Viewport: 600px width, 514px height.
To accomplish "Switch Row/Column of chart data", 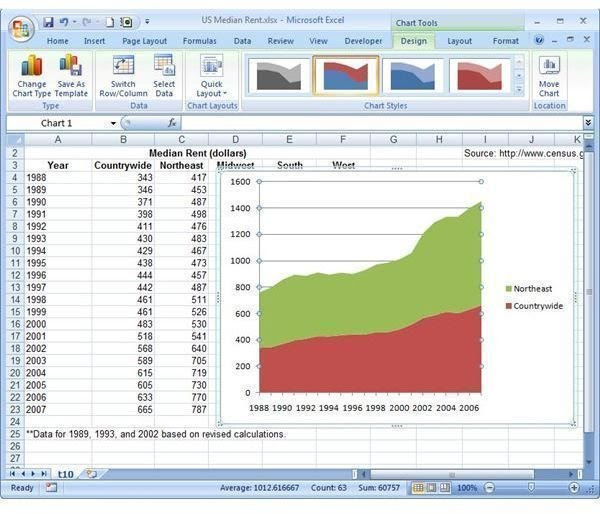I will click(123, 76).
